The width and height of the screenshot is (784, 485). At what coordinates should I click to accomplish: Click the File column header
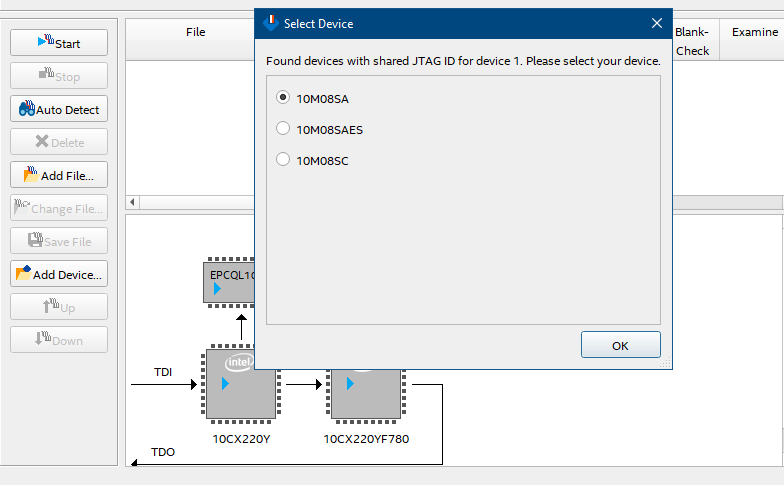click(196, 32)
